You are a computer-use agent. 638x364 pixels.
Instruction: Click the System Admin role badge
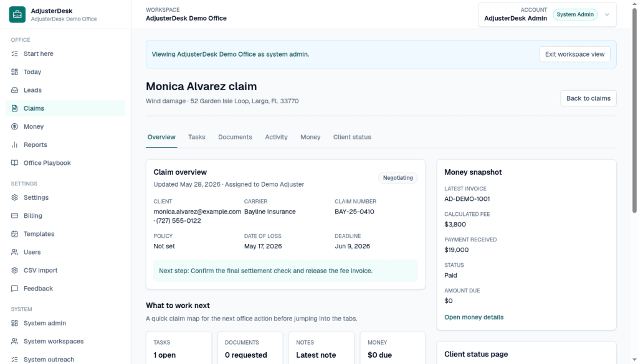[x=575, y=15]
